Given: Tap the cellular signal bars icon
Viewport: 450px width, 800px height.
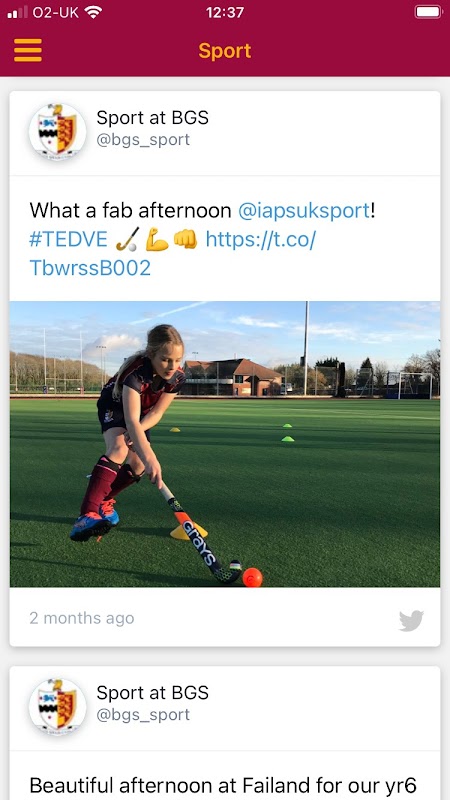Looking at the screenshot, I should click(17, 12).
